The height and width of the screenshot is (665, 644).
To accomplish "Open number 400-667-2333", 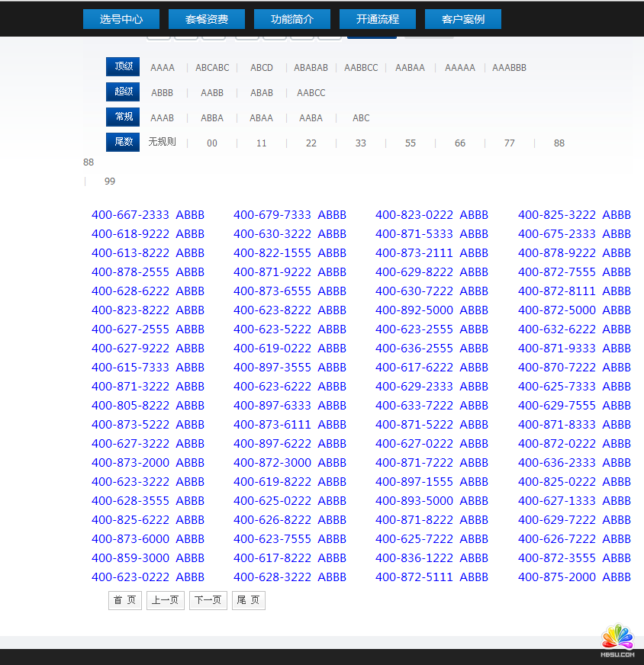I will tap(130, 215).
